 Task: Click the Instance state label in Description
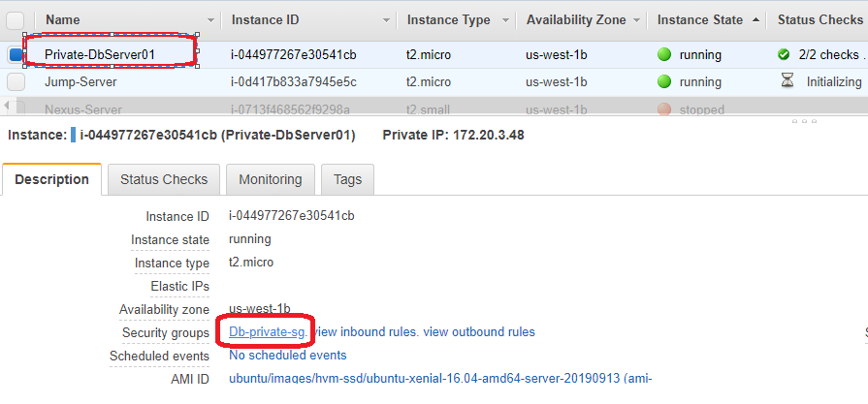(x=170, y=240)
